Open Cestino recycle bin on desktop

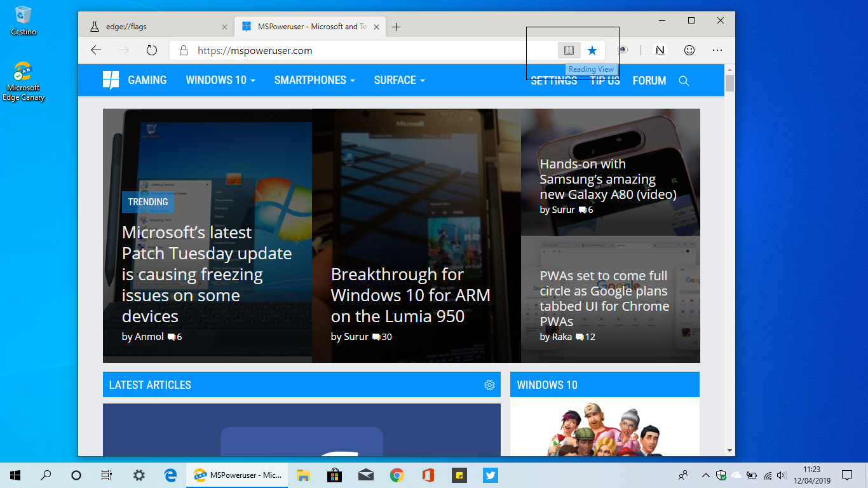click(x=24, y=20)
